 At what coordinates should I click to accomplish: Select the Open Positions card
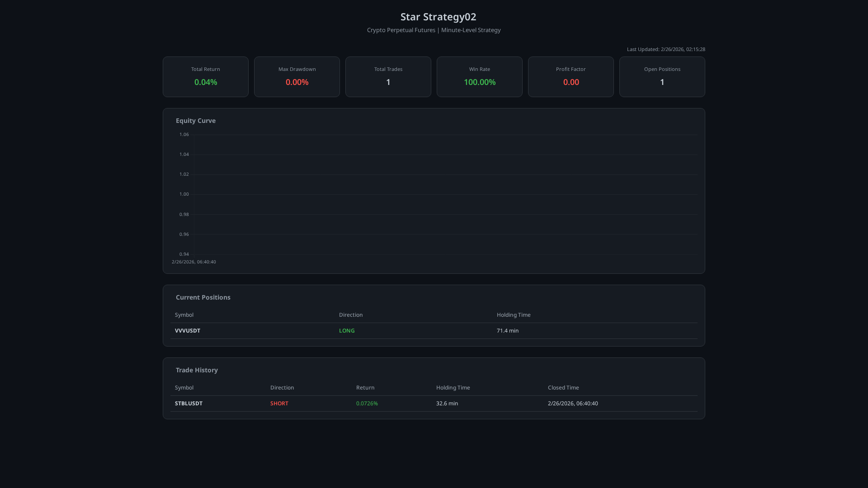(x=662, y=76)
